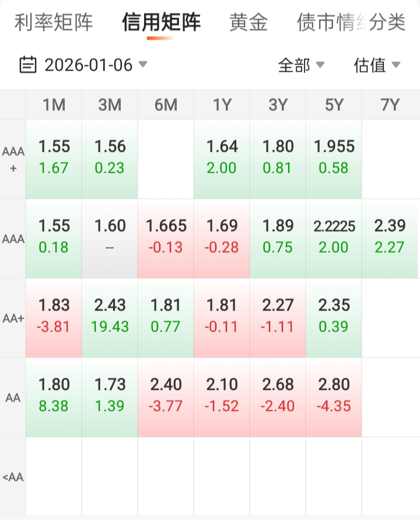This screenshot has width=420, height=520.
Task: Tap the 分类 button
Action: click(387, 23)
